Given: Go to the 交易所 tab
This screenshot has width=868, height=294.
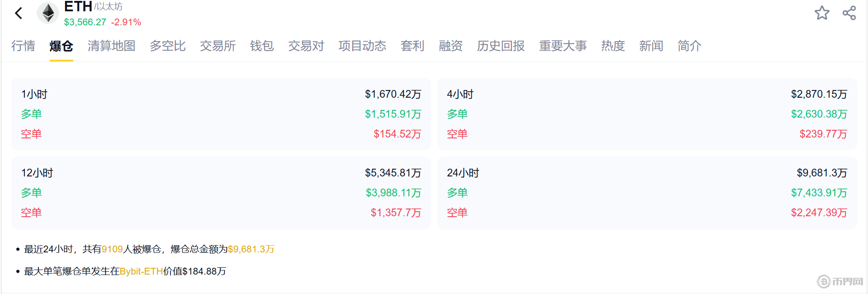Looking at the screenshot, I should click(218, 46).
